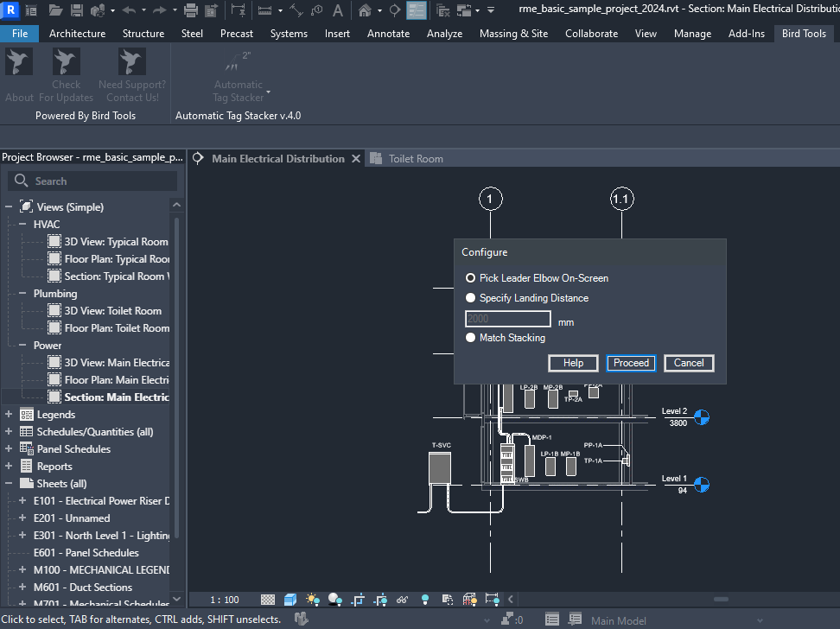The height and width of the screenshot is (629, 840).
Task: Click Temporary Hide/Isolate glasses icon
Action: click(402, 599)
